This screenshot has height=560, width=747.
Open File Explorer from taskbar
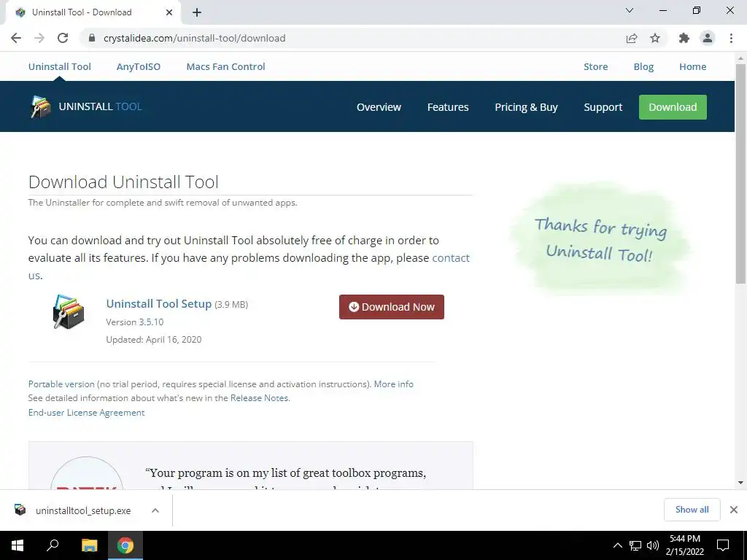pos(89,545)
